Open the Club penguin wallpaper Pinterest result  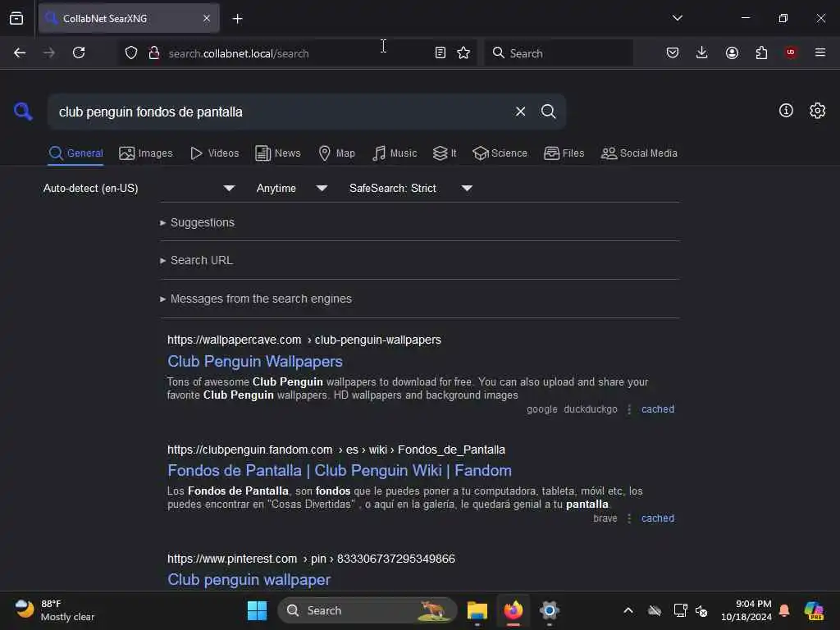coord(249,580)
